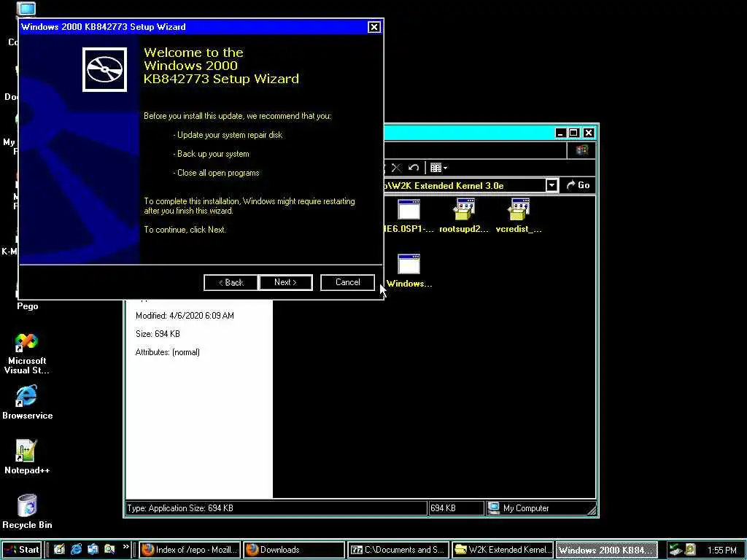The height and width of the screenshot is (560, 747).
Task: Click the Explorer window resize grip
Action: click(x=591, y=510)
